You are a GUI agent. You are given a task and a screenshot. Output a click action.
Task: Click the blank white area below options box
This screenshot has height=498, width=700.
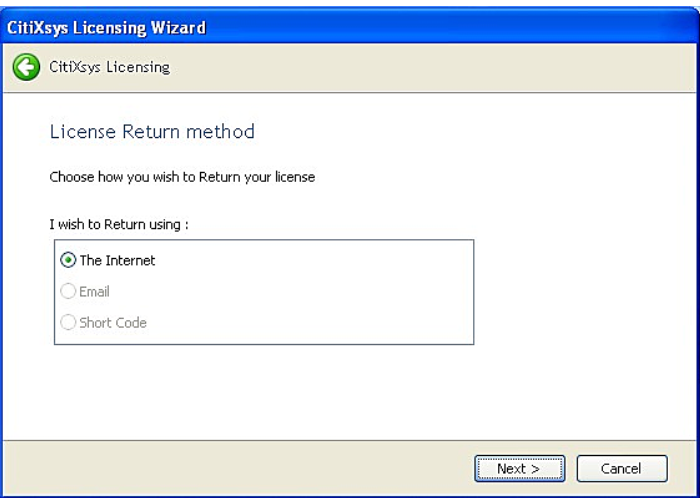click(350, 393)
